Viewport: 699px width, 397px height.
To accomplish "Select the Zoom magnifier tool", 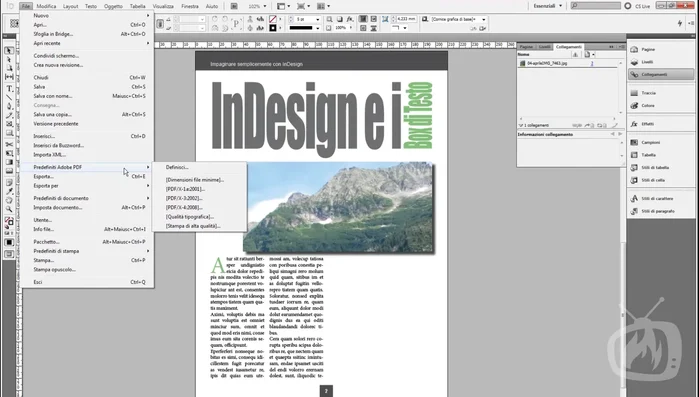I will pyautogui.click(x=9, y=209).
